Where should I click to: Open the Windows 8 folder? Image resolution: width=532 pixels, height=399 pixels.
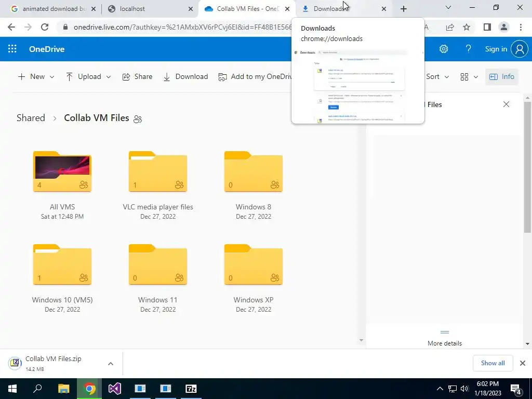coord(254,171)
